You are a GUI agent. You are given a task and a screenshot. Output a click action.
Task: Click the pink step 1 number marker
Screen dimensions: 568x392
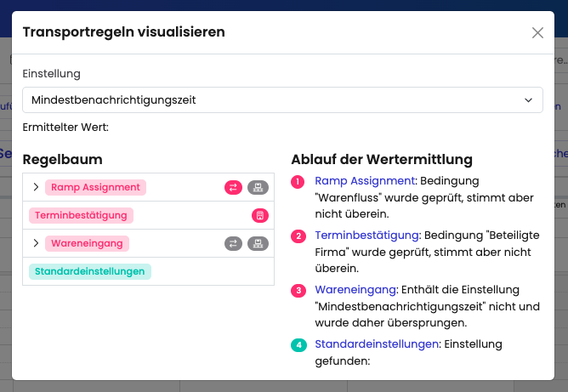tap(298, 182)
